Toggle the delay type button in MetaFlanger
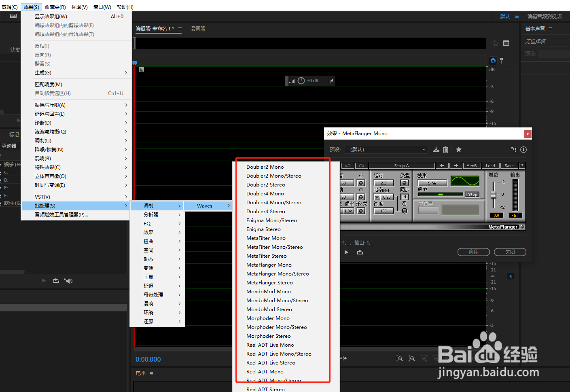The width and height of the screenshot is (570, 392). click(405, 183)
